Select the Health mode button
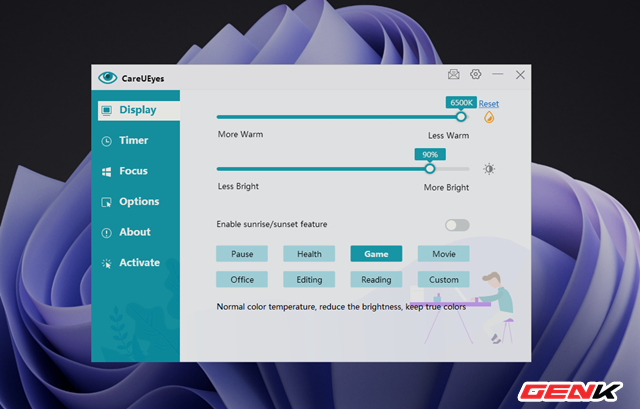The height and width of the screenshot is (409, 640). [x=309, y=254]
